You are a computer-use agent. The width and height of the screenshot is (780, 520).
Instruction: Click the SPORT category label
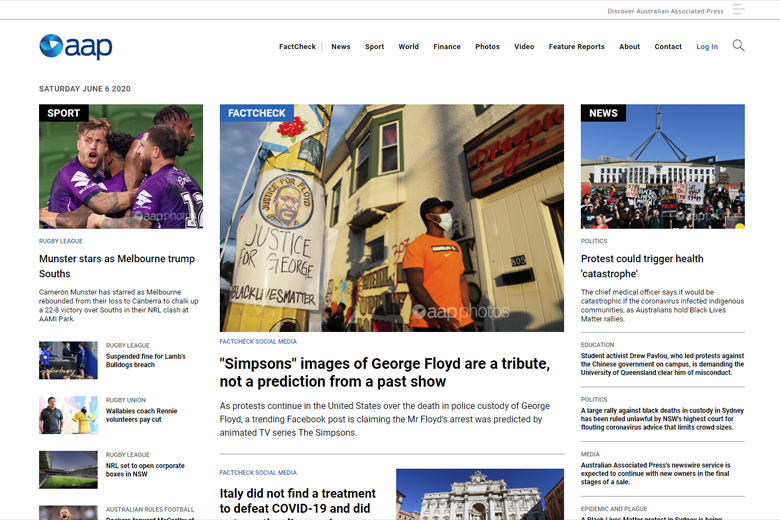click(63, 113)
